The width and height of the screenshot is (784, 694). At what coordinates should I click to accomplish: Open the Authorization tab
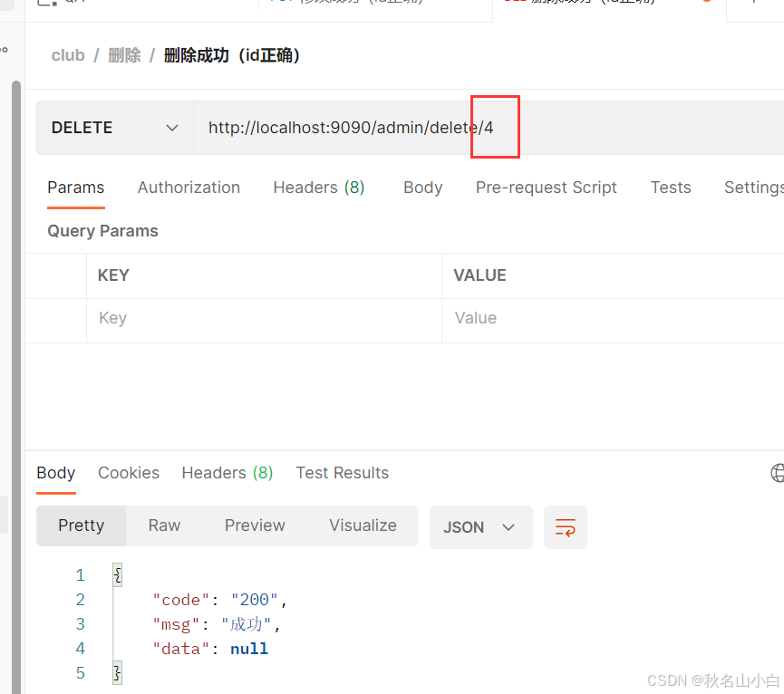click(x=189, y=188)
